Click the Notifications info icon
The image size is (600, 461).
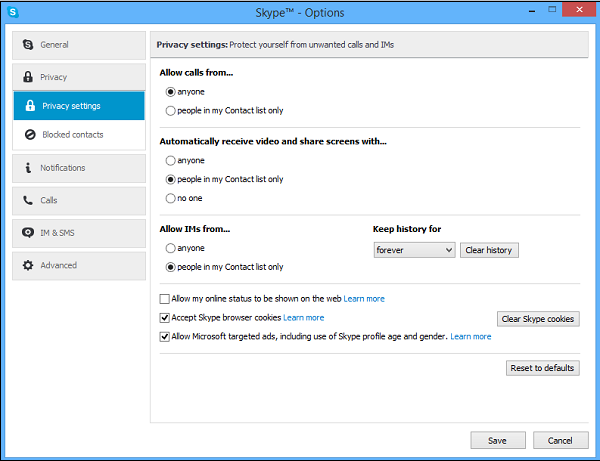pos(28,168)
